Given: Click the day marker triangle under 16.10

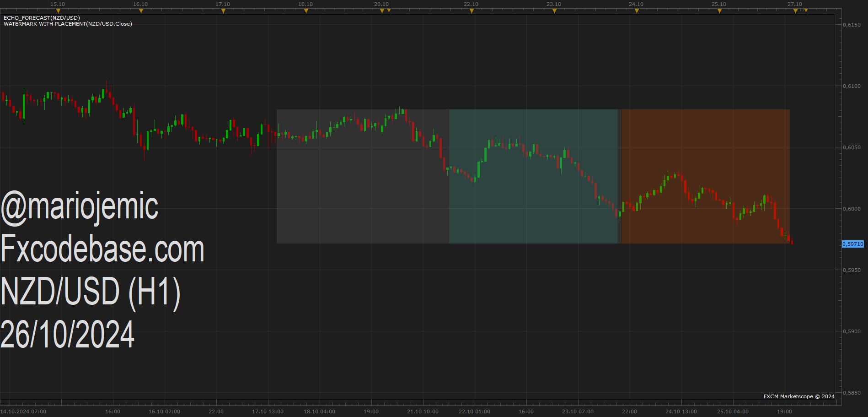Looking at the screenshot, I should (x=141, y=11).
